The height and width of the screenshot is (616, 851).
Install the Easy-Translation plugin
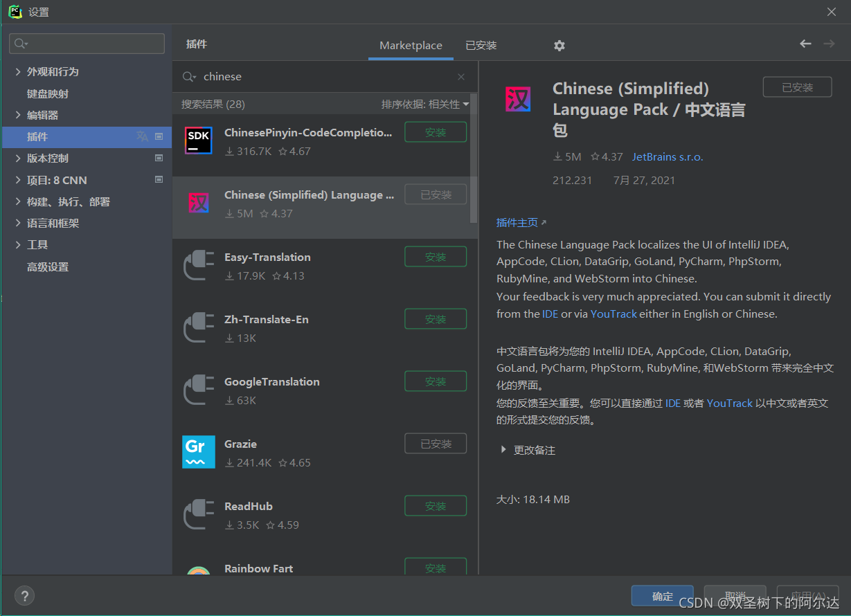(436, 257)
